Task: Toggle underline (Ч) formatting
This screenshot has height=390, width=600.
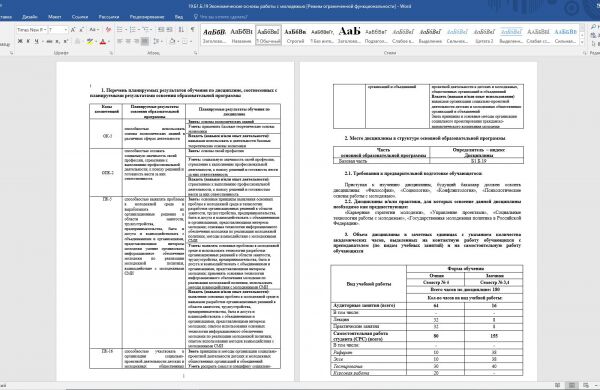Action: click(37, 41)
